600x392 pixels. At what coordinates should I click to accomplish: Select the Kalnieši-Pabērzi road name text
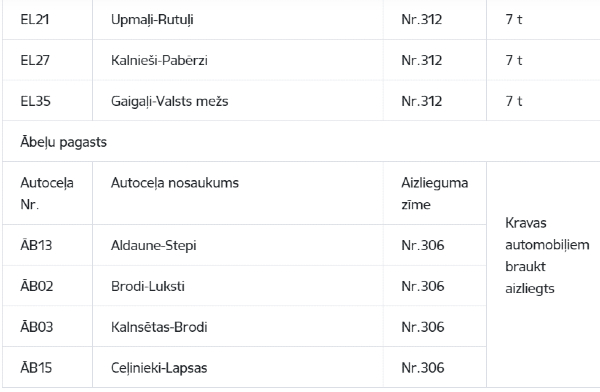point(159,60)
